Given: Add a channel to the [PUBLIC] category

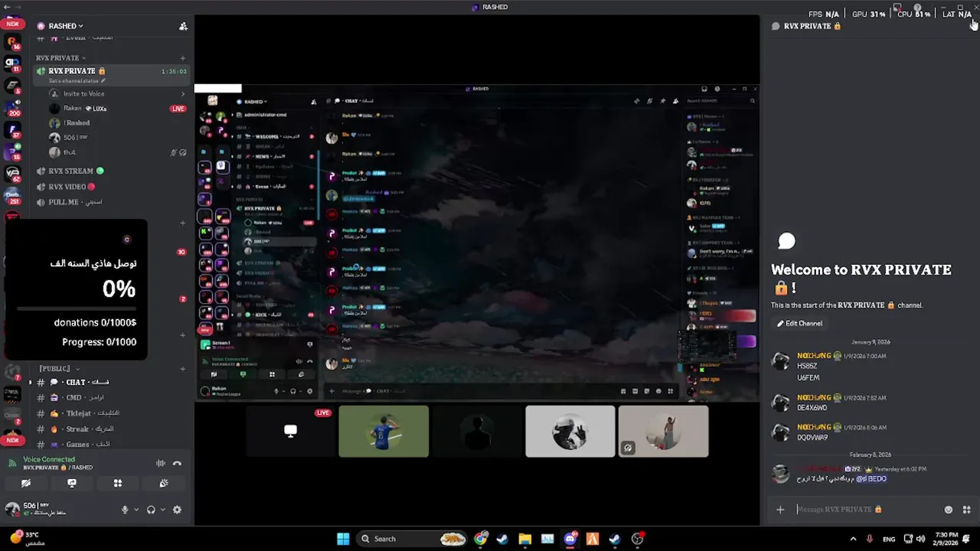Looking at the screenshot, I should (182, 369).
